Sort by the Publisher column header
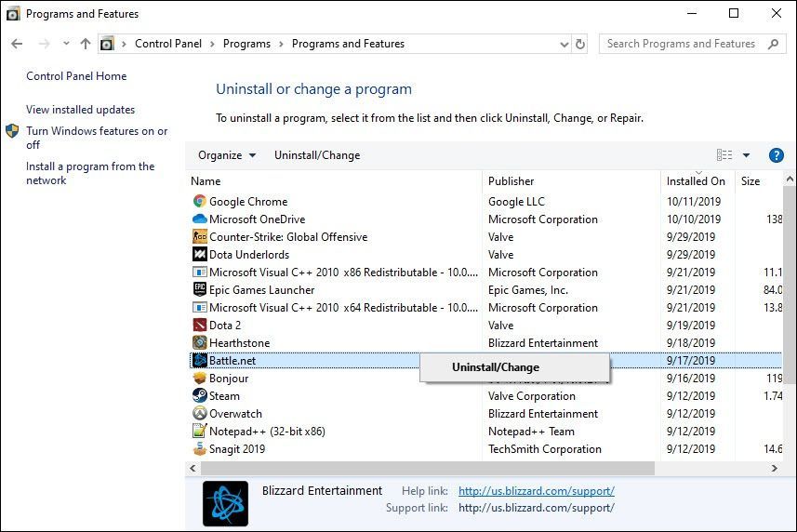This screenshot has height=532, width=797. click(x=511, y=180)
